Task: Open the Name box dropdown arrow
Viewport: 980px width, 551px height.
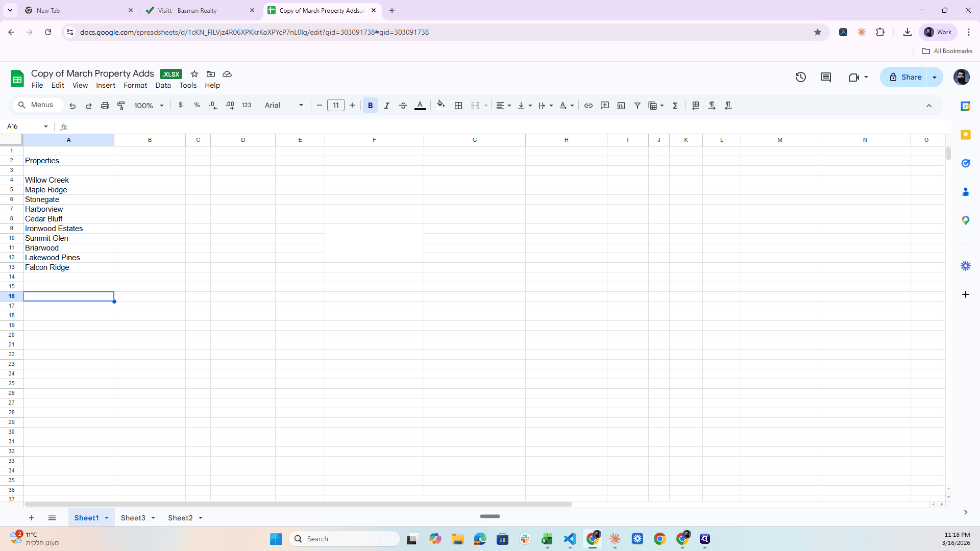Action: [x=46, y=127]
